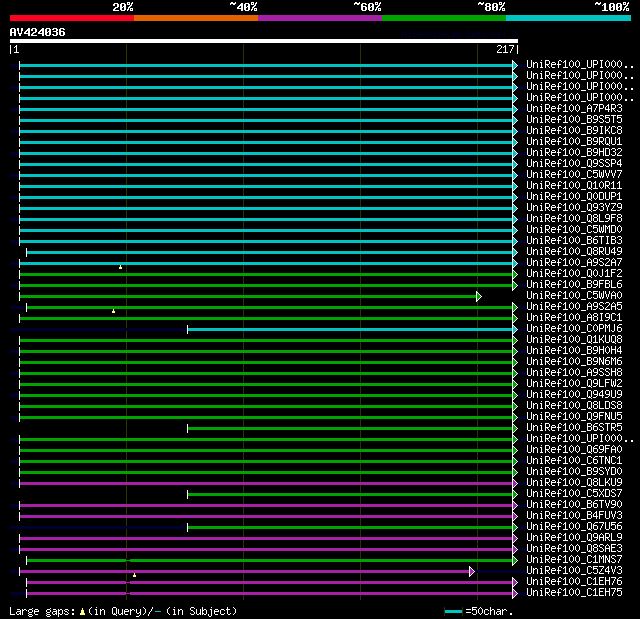This screenshot has width=640, height=619.
Task: Open the UniRef100_Q9SSP4 hit label
Action: tap(574, 164)
